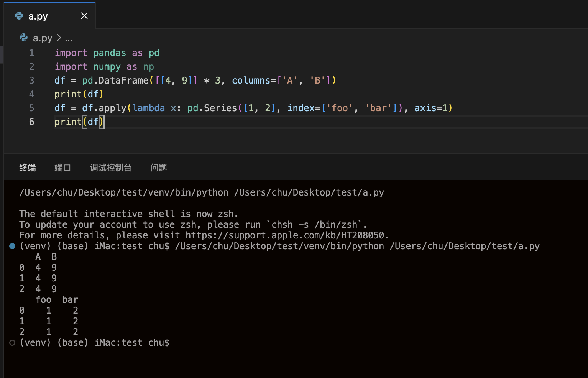Switch to the 终端 panel tab
The width and height of the screenshot is (588, 378).
(28, 168)
